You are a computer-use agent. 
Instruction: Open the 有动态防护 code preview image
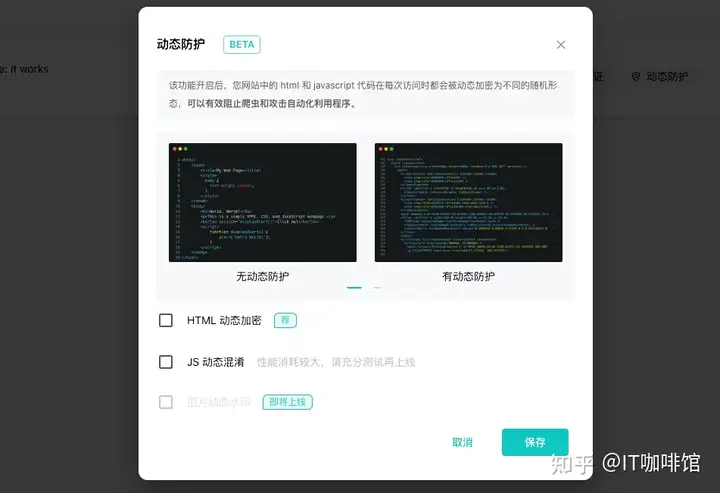tap(468, 202)
